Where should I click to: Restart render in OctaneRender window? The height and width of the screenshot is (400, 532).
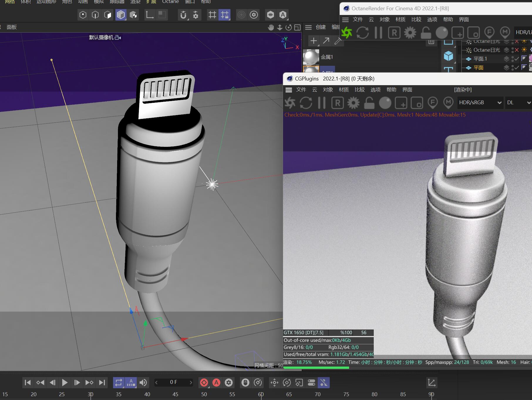click(363, 32)
